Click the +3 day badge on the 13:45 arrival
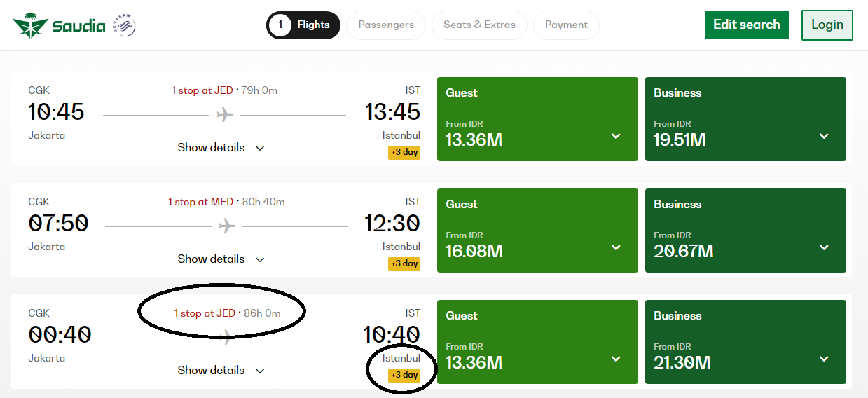The width and height of the screenshot is (868, 398). point(404,152)
